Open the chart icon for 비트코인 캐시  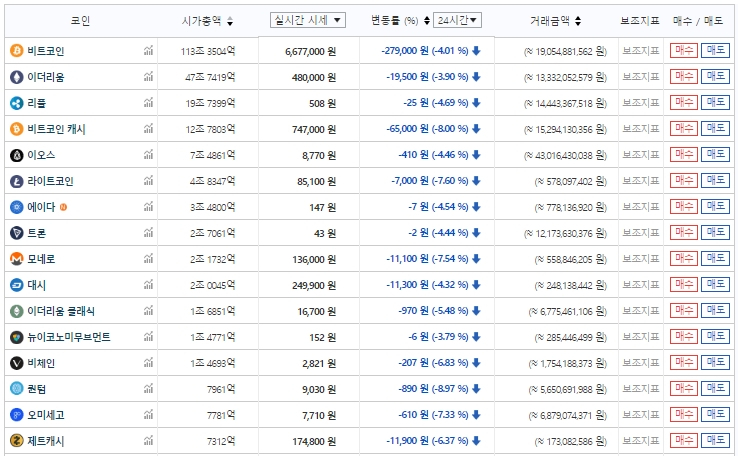click(x=148, y=128)
